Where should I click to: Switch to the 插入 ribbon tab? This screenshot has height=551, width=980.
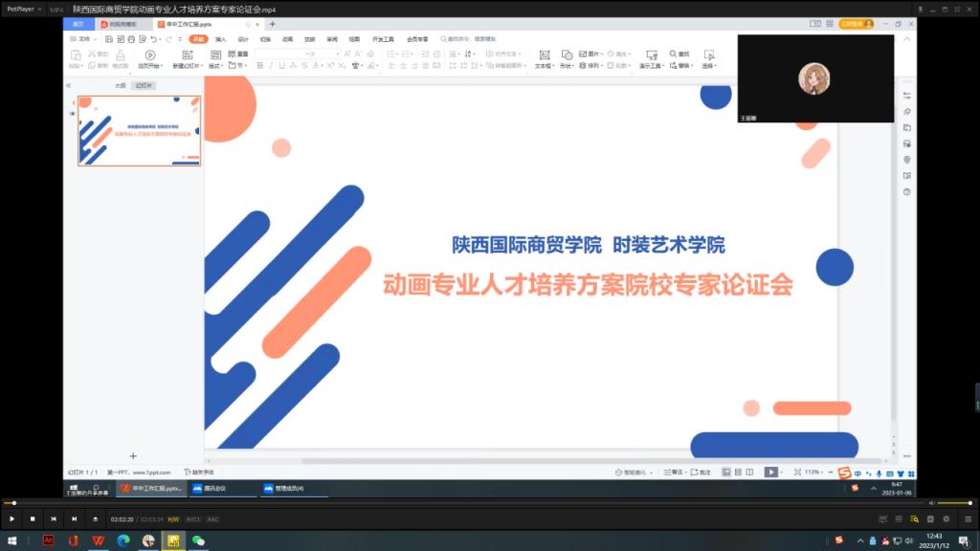coord(221,39)
